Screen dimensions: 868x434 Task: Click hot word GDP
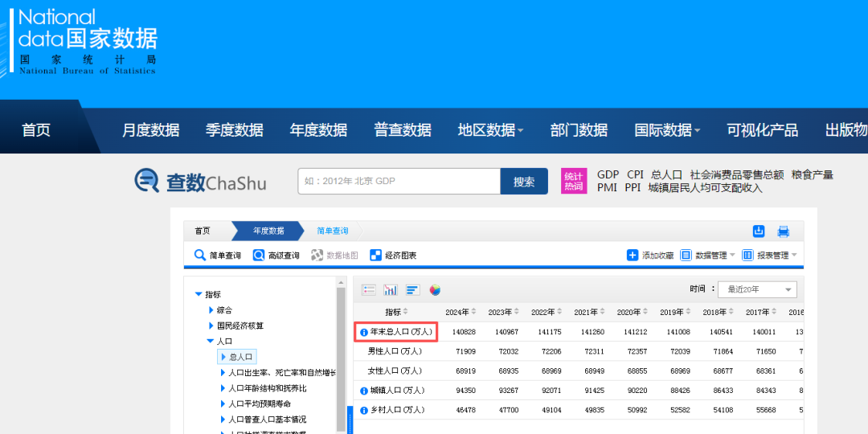point(608,175)
